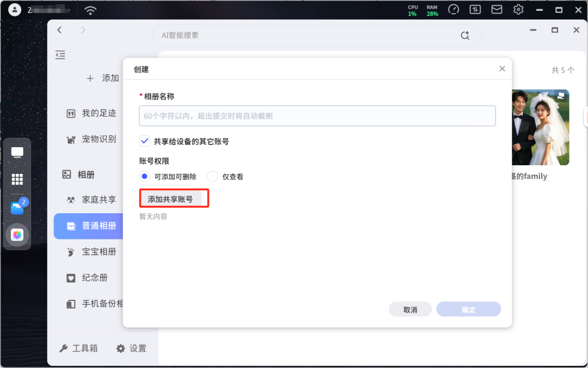Click the 相册名称 input field
Screen dimensions: 588x368
coord(317,116)
